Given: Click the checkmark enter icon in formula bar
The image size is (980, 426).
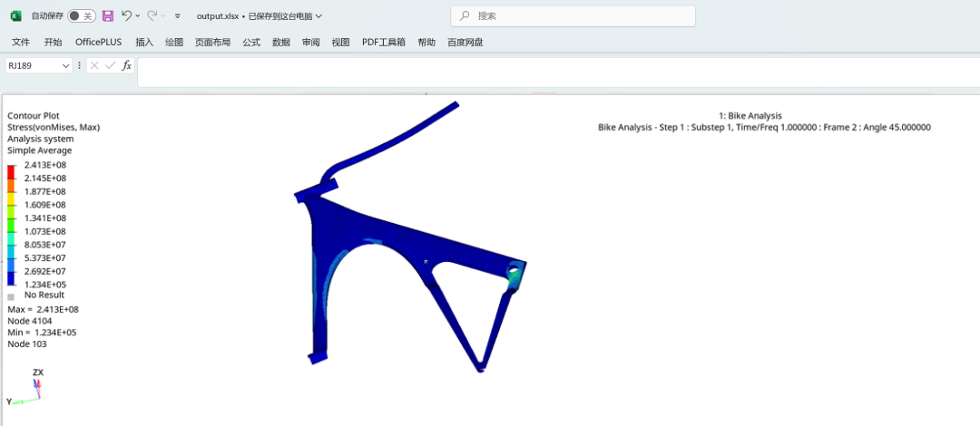Looking at the screenshot, I should [x=110, y=66].
